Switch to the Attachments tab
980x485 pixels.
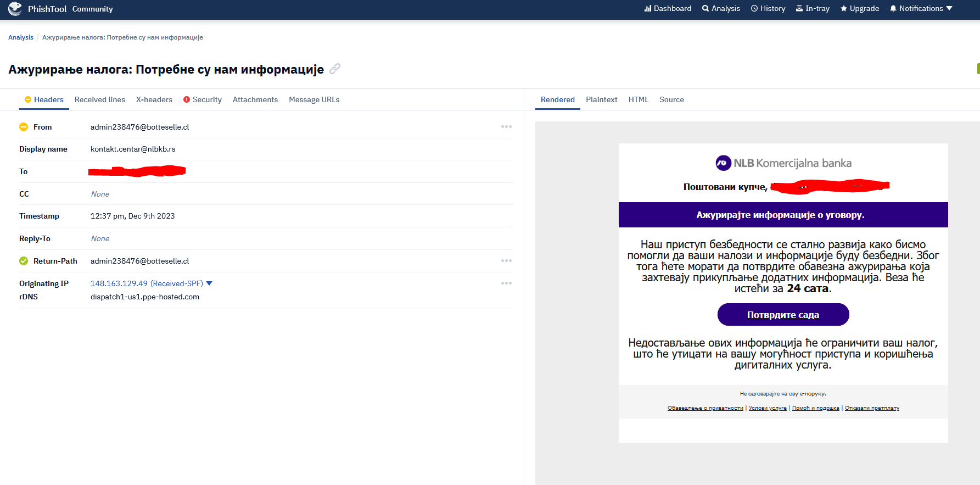tap(255, 99)
